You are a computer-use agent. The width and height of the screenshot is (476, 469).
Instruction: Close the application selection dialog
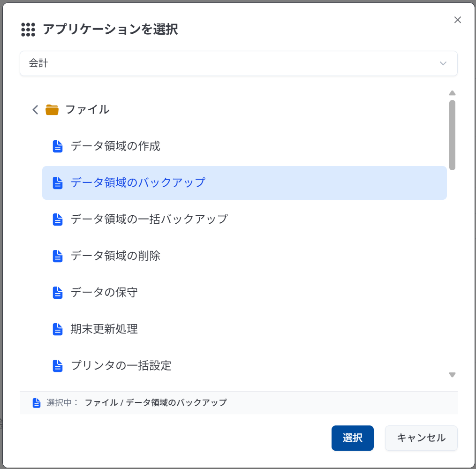point(458,20)
